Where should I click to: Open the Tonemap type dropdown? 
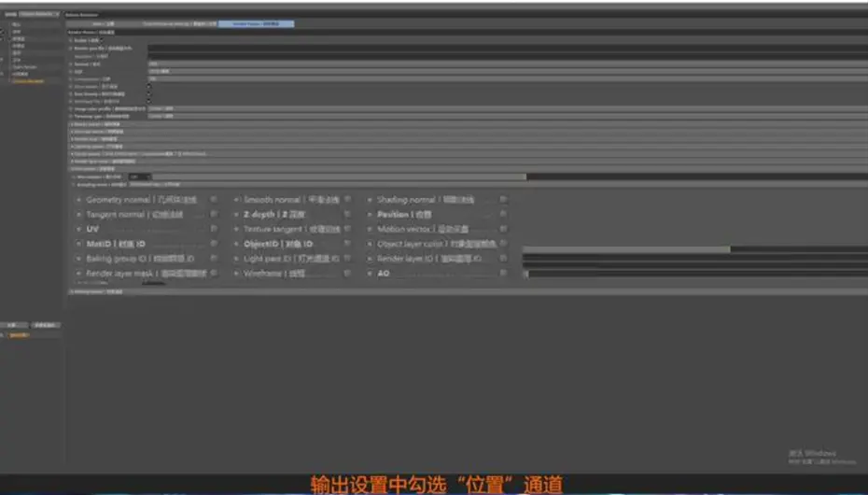[x=508, y=116]
